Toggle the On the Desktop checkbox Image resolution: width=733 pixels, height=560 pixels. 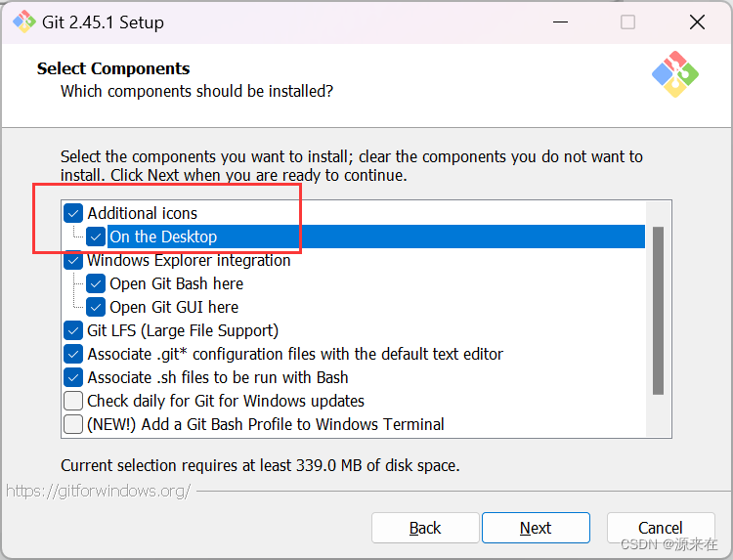[x=96, y=237]
